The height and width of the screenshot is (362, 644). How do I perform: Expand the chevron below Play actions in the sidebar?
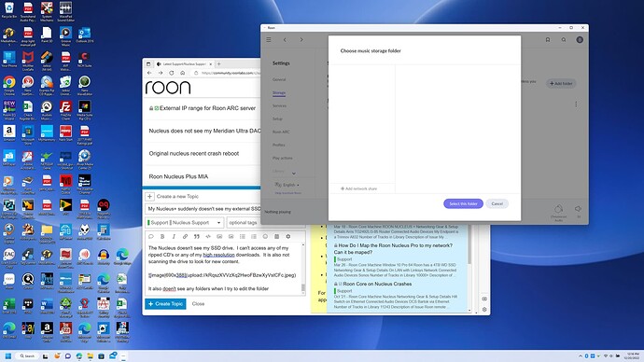[294, 174]
